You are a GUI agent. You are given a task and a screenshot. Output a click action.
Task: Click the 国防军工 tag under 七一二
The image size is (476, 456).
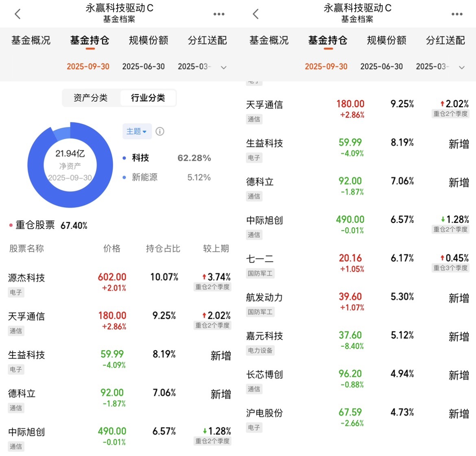pos(260,274)
